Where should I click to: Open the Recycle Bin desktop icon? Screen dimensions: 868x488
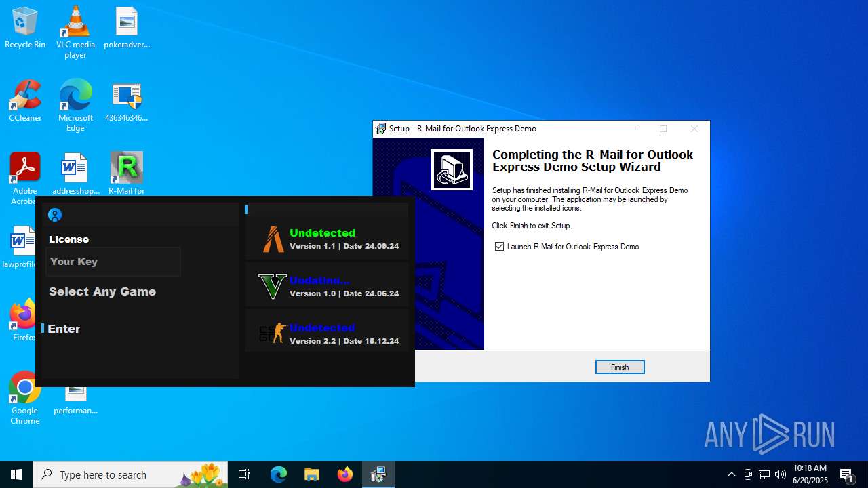(25, 28)
